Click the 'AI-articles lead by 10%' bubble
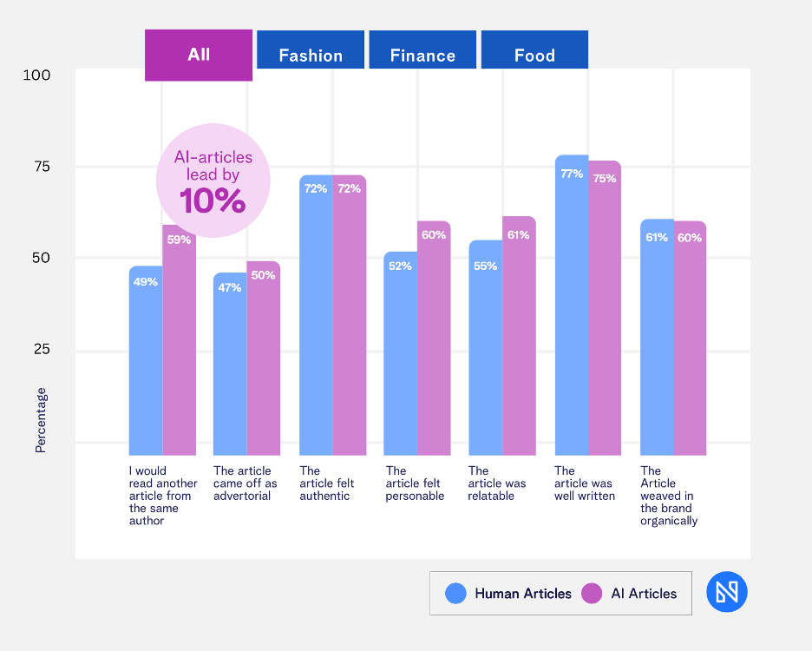The width and height of the screenshot is (812, 651). click(213, 181)
